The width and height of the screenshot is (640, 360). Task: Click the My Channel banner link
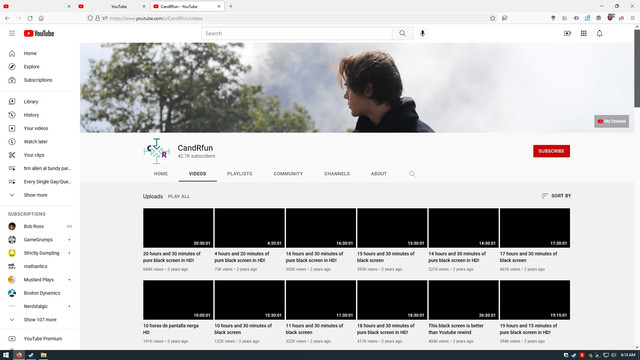(x=611, y=121)
